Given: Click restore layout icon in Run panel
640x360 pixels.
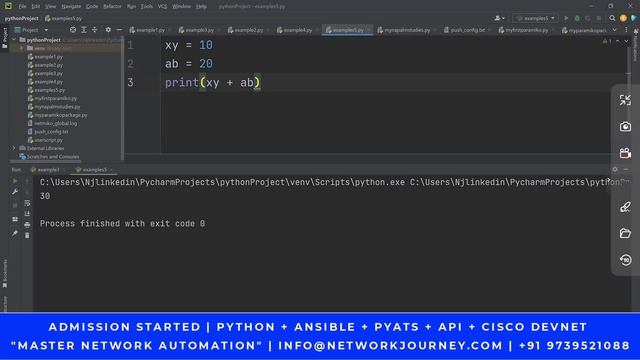Looking at the screenshot, I should coord(15,219).
